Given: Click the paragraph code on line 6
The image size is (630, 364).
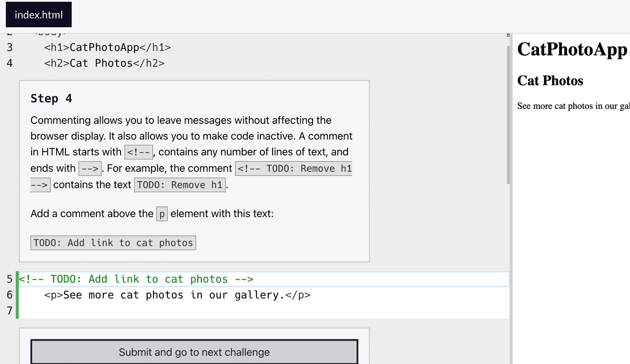Looking at the screenshot, I should click(x=177, y=295).
